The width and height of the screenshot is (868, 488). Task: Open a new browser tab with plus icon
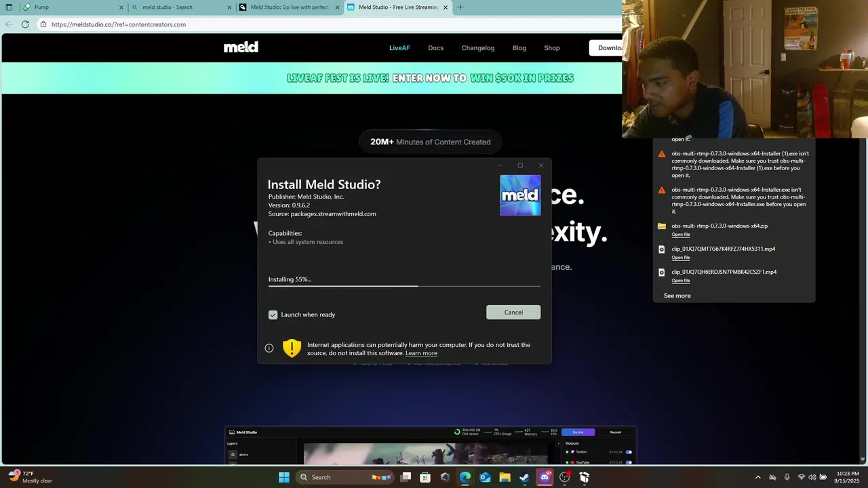tap(460, 7)
